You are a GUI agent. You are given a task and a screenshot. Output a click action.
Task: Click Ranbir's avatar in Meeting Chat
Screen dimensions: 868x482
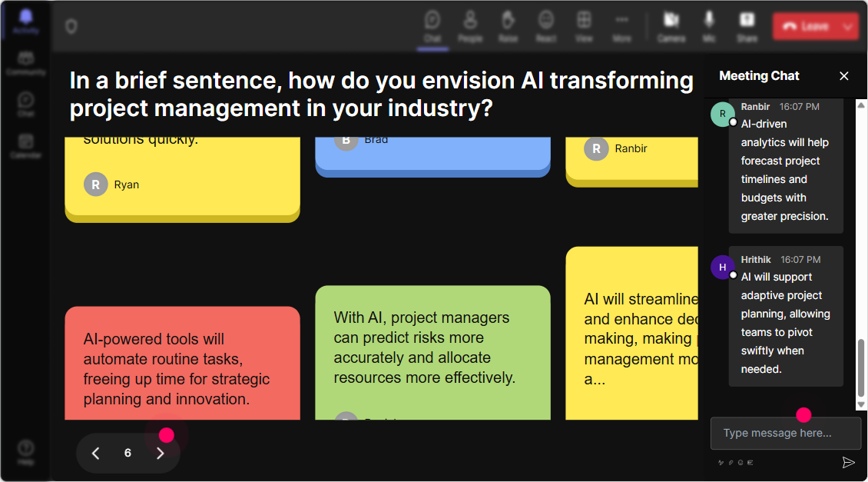pyautogui.click(x=722, y=114)
